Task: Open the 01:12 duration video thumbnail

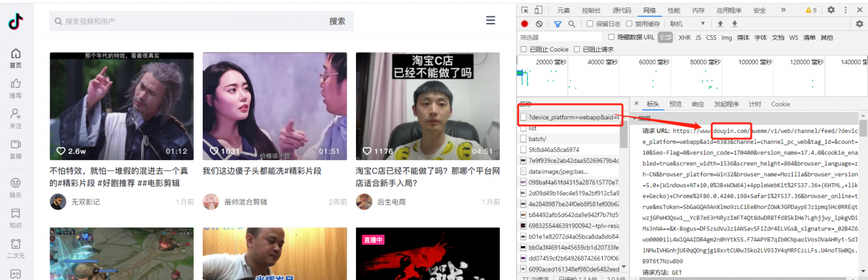Action: pos(121,106)
